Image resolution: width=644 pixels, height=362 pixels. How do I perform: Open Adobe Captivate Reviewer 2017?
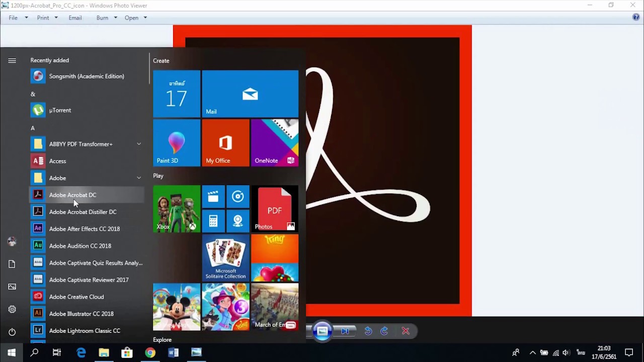coord(87,280)
